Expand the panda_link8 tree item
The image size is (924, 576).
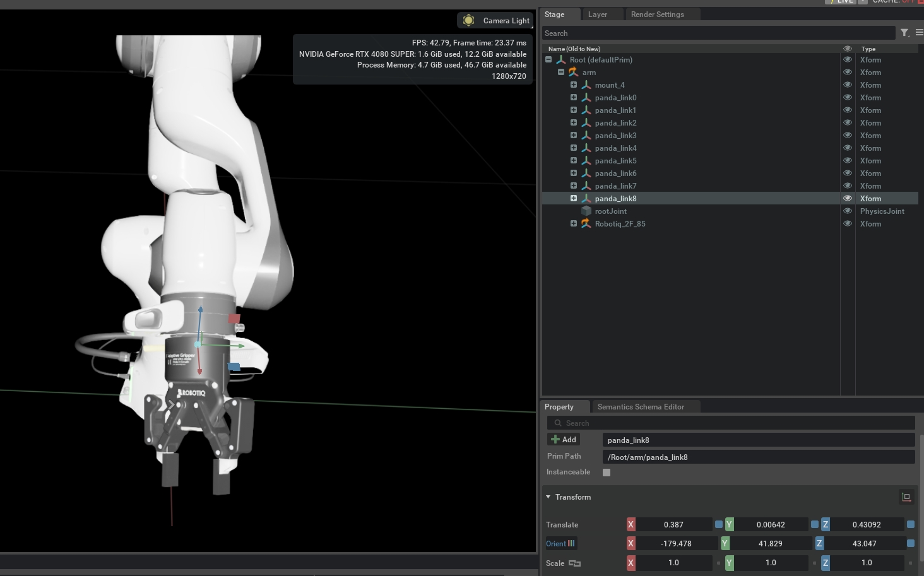click(x=573, y=198)
